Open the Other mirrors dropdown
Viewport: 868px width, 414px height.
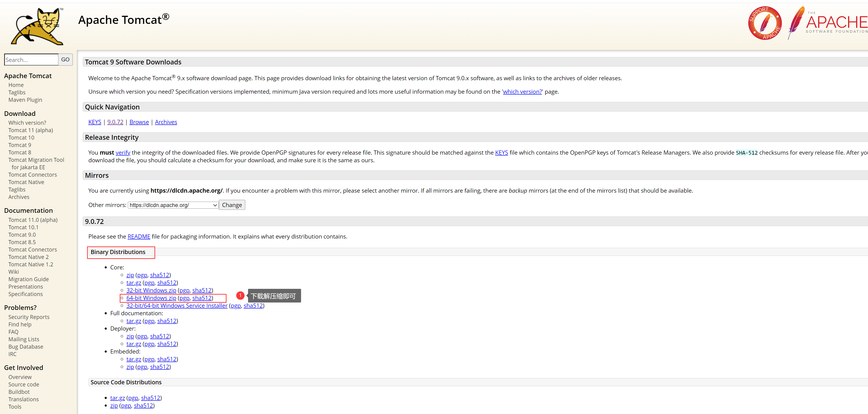173,205
